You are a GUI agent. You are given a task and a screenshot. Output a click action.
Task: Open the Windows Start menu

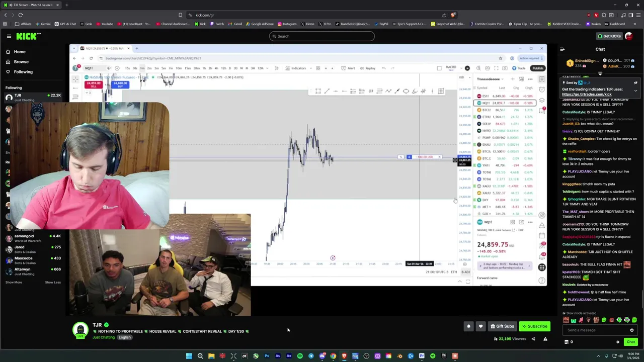coord(189,356)
